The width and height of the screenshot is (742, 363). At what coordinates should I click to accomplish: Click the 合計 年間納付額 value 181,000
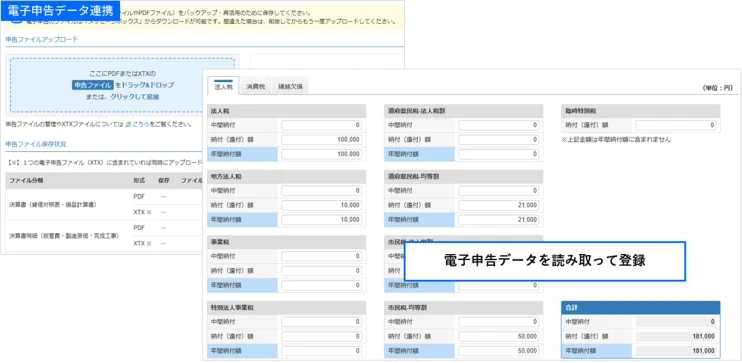[676, 351]
